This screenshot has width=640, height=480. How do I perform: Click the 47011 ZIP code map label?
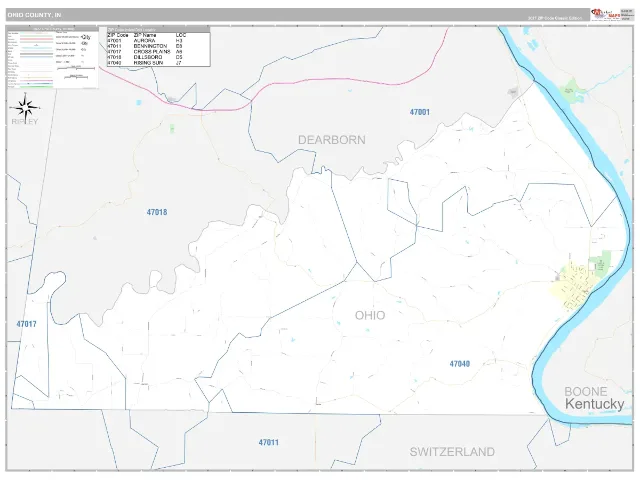[269, 442]
